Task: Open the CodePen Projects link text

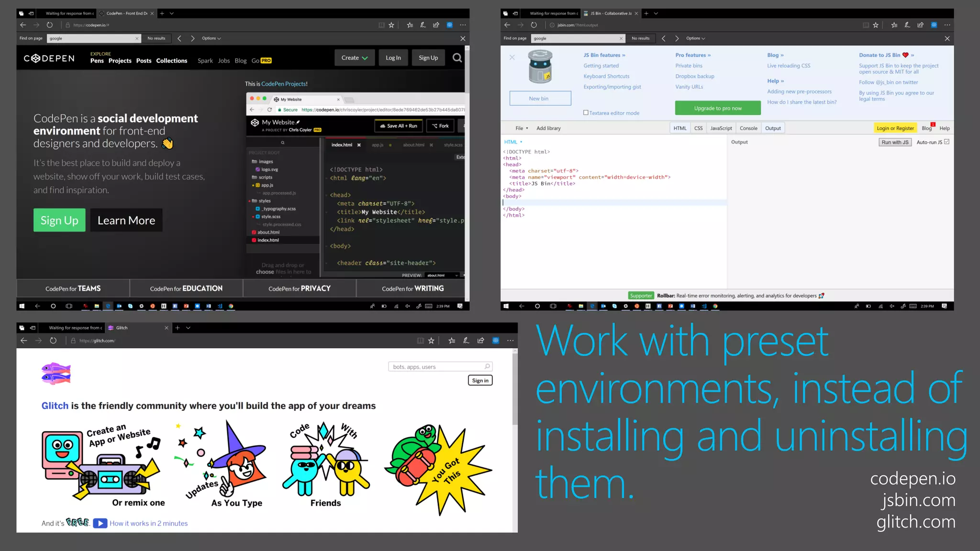Action: pos(283,84)
